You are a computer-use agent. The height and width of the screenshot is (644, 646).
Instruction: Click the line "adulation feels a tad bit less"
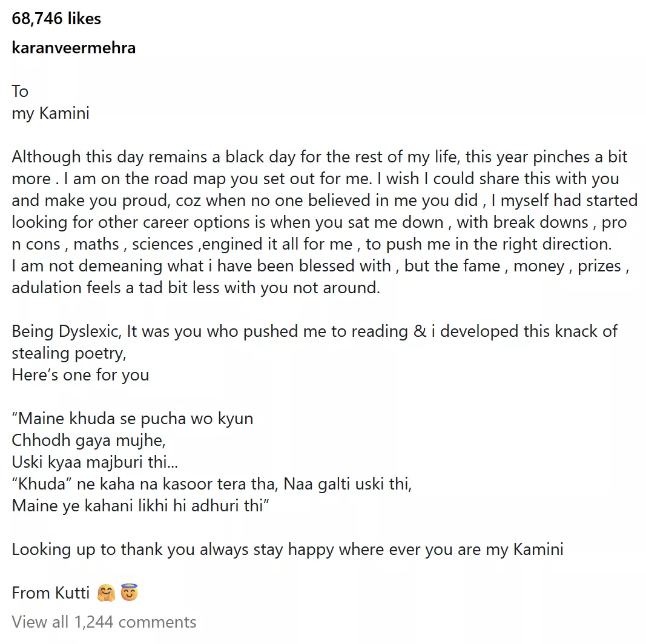tap(196, 288)
